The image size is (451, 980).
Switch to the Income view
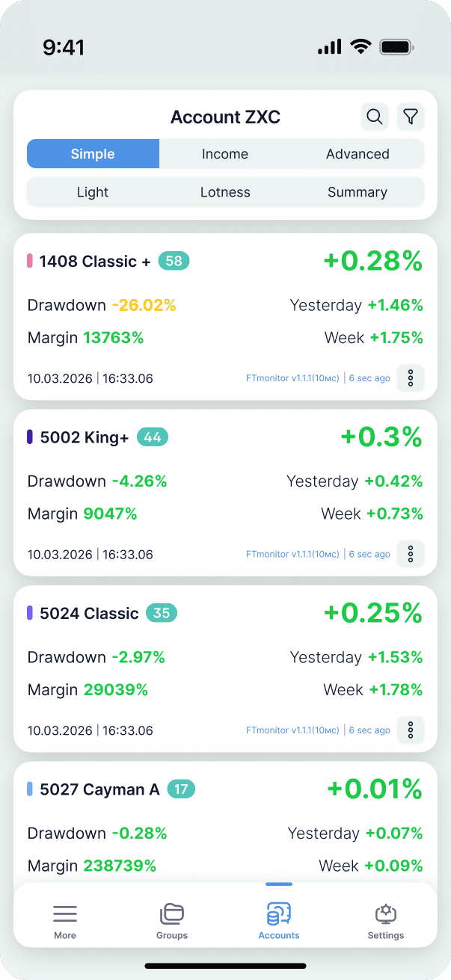225,154
